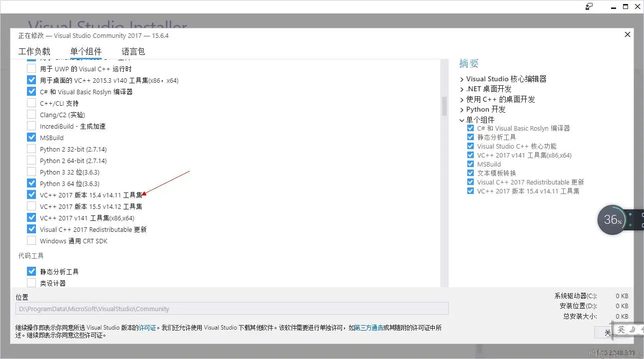Viewport: 644px width, 359px height.
Task: Uncheck 静态分析工具 in the summary panel
Action: 470,137
